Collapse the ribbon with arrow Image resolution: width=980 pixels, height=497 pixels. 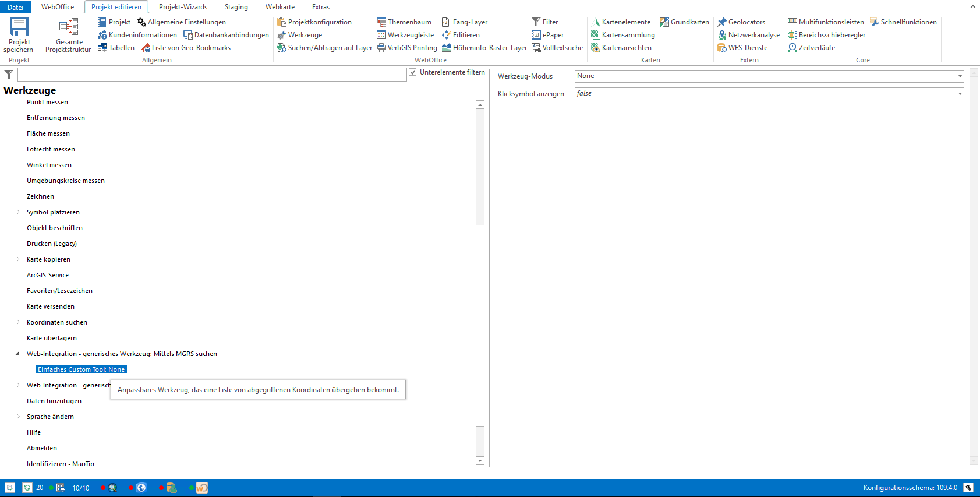pos(972,6)
